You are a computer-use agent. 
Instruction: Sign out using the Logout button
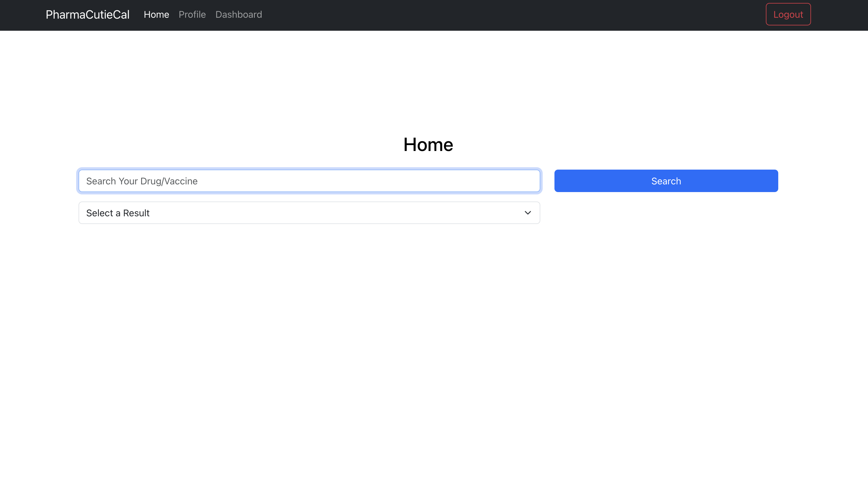pyautogui.click(x=788, y=14)
